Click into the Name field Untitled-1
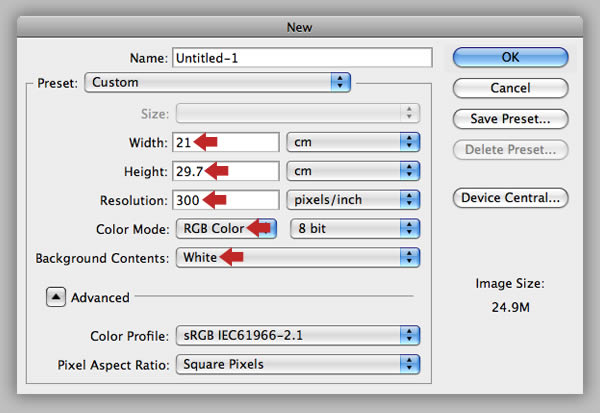This screenshot has height=413, width=600. click(x=302, y=58)
